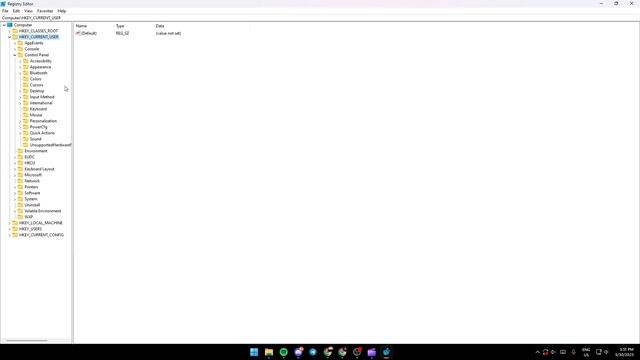Expand the Appearance key
This screenshot has height=360, width=640.
pyautogui.click(x=20, y=67)
